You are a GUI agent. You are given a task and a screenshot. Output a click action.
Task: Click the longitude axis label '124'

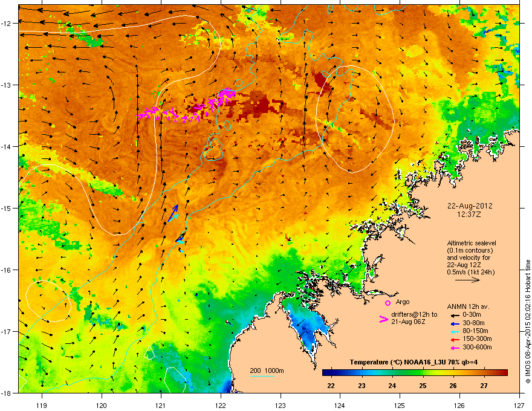click(340, 405)
